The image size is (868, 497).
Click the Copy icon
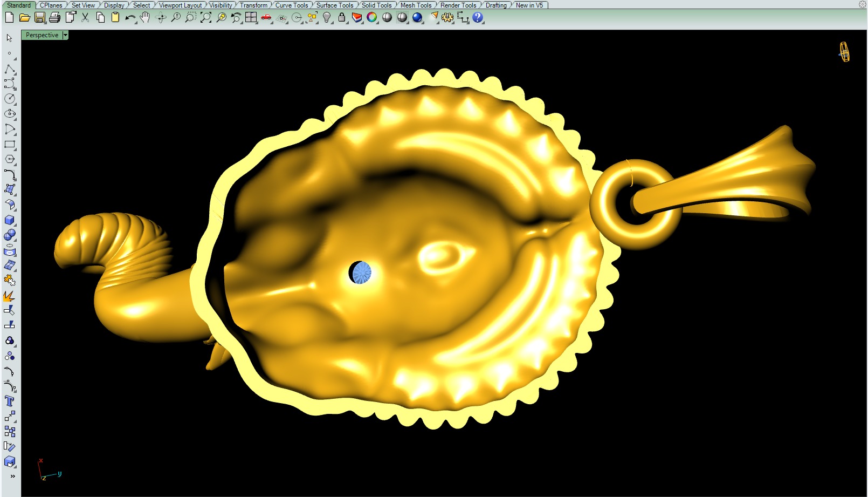100,17
